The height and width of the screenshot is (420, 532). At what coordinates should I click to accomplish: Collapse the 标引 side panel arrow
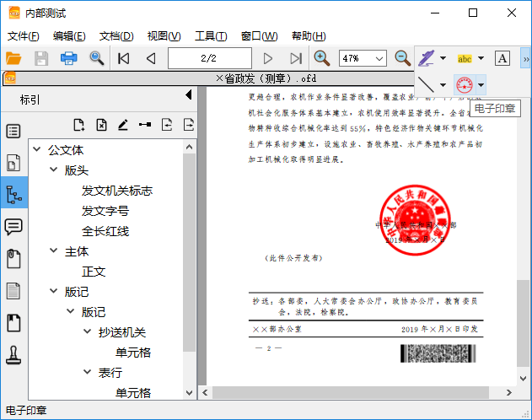pyautogui.click(x=188, y=98)
